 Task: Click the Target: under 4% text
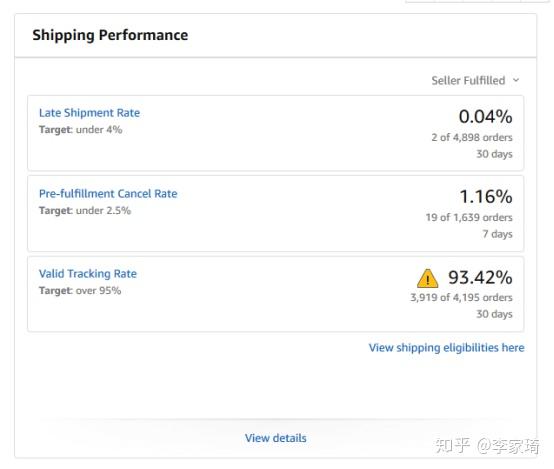pos(81,130)
